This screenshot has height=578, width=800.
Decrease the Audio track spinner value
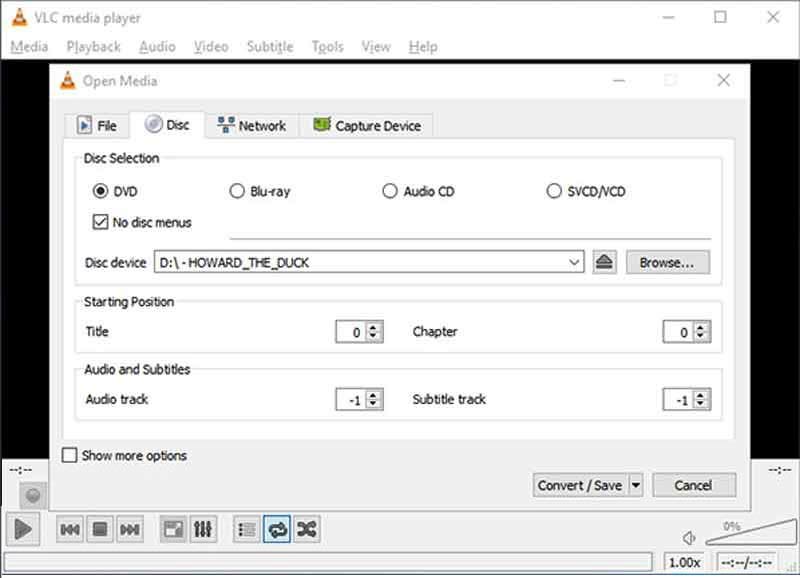pos(373,405)
